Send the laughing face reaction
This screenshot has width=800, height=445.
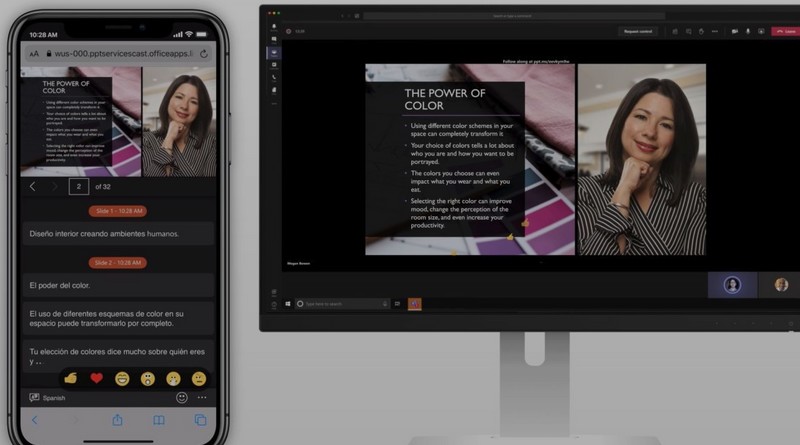pos(122,379)
